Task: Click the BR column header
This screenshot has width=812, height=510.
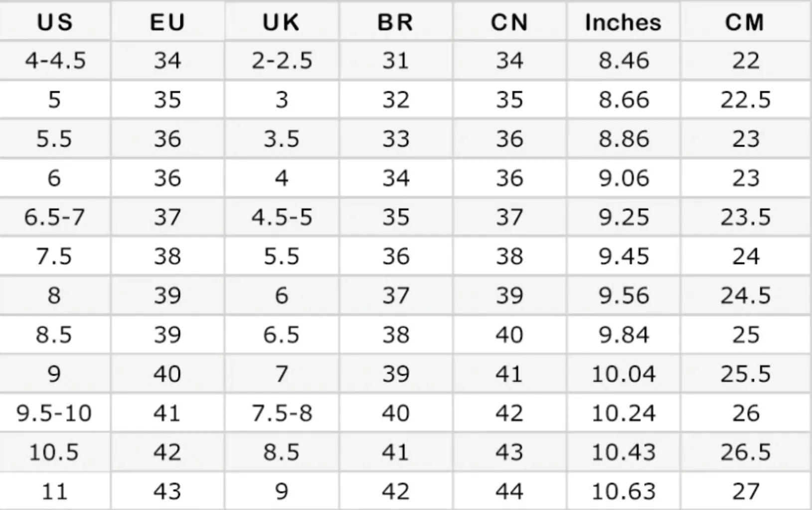Action: coord(395,22)
